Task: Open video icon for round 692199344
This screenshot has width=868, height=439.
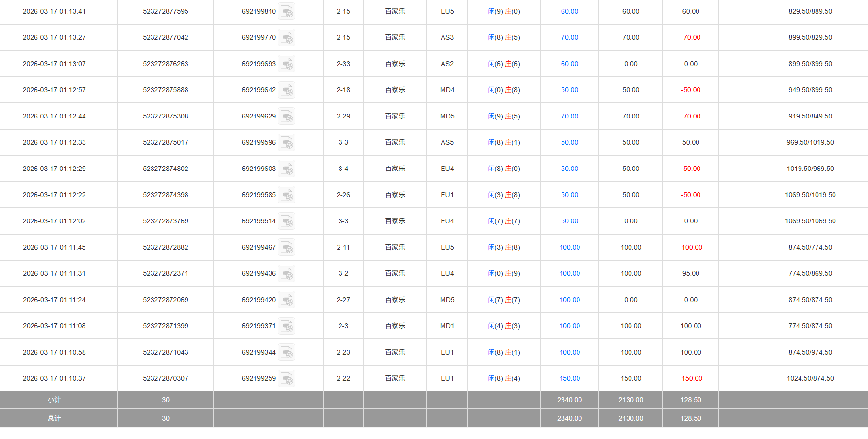Action: (x=287, y=353)
